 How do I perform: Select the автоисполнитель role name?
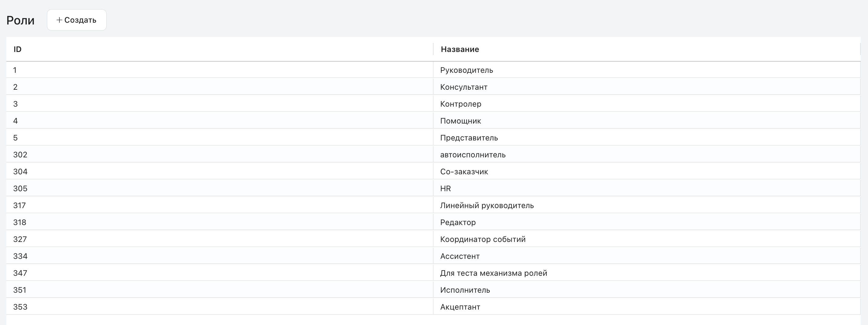tap(473, 155)
